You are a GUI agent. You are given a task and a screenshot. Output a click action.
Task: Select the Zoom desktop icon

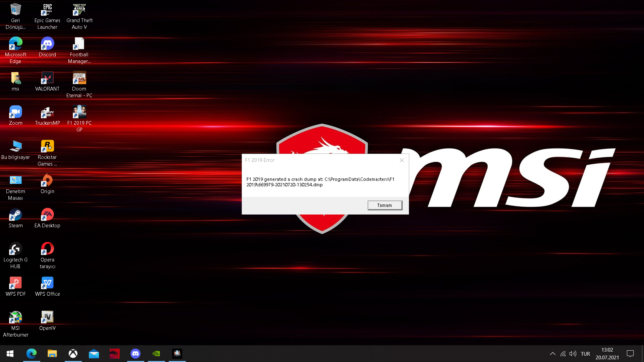pyautogui.click(x=15, y=115)
